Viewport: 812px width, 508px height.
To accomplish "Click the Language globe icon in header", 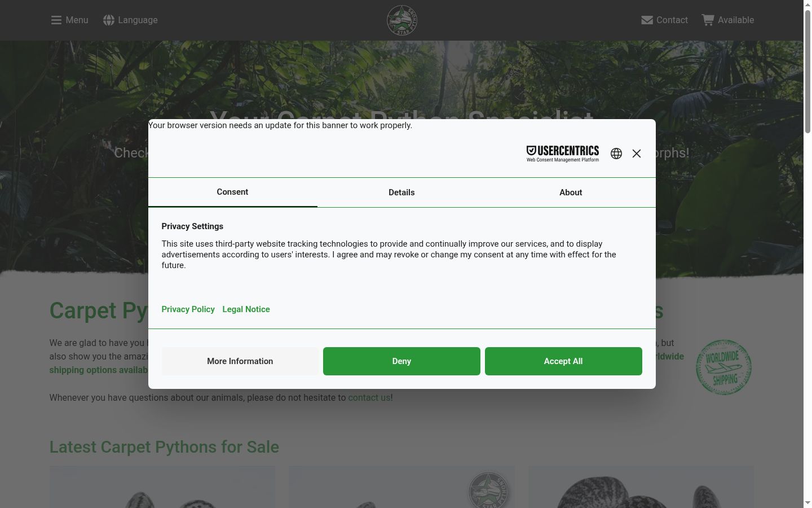I will 109,20.
